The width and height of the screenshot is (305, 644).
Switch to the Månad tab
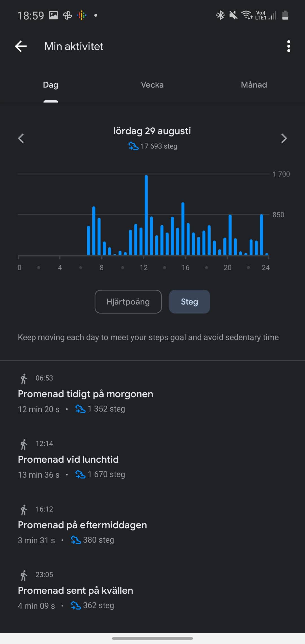(254, 85)
